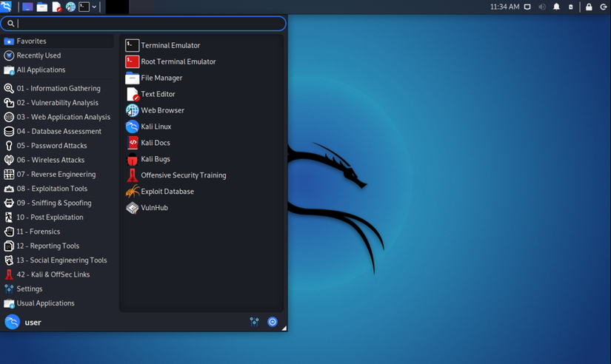Open notifications bell icon in system tray
Screen dimensions: 611x364
[556, 7]
